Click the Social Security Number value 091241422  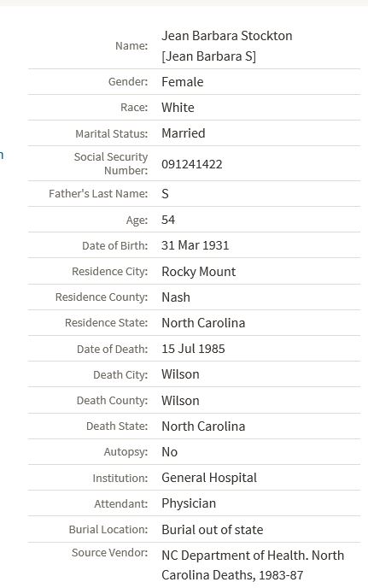(x=192, y=164)
